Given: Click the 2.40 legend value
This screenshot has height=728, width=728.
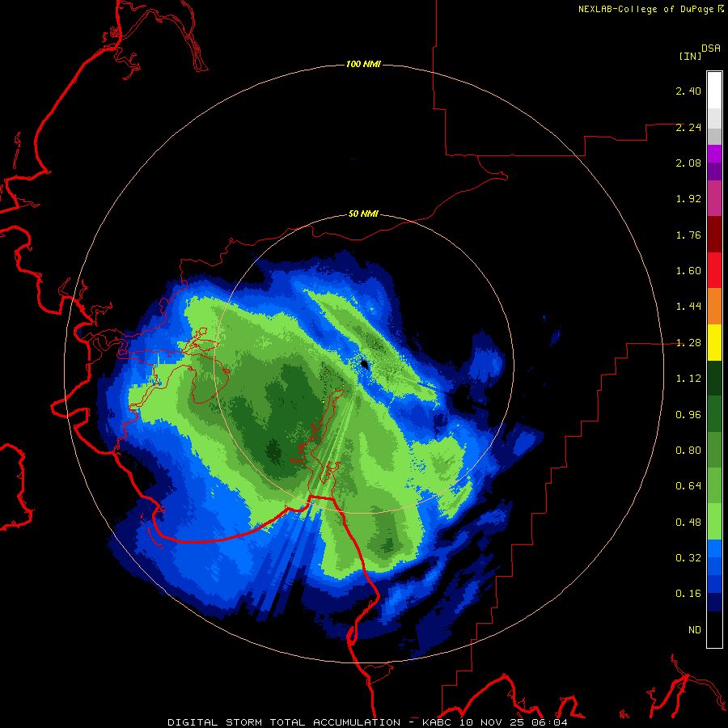Looking at the screenshot, I should [x=688, y=91].
